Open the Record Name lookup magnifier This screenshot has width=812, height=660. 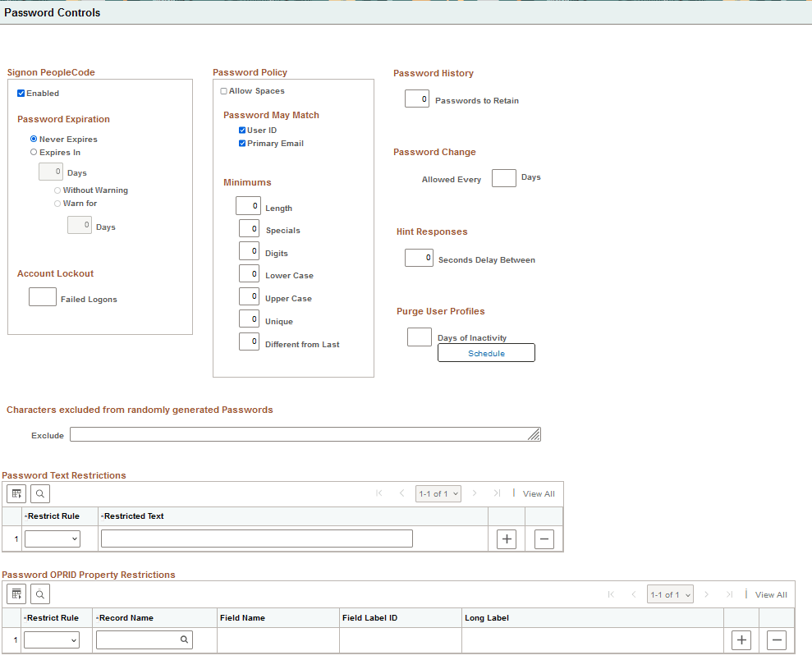(x=184, y=639)
